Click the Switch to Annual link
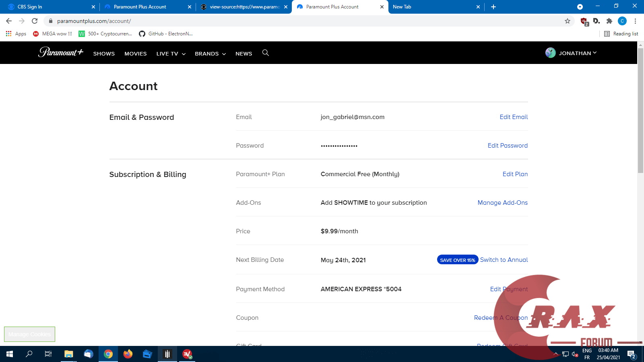This screenshot has height=362, width=644. point(504,260)
